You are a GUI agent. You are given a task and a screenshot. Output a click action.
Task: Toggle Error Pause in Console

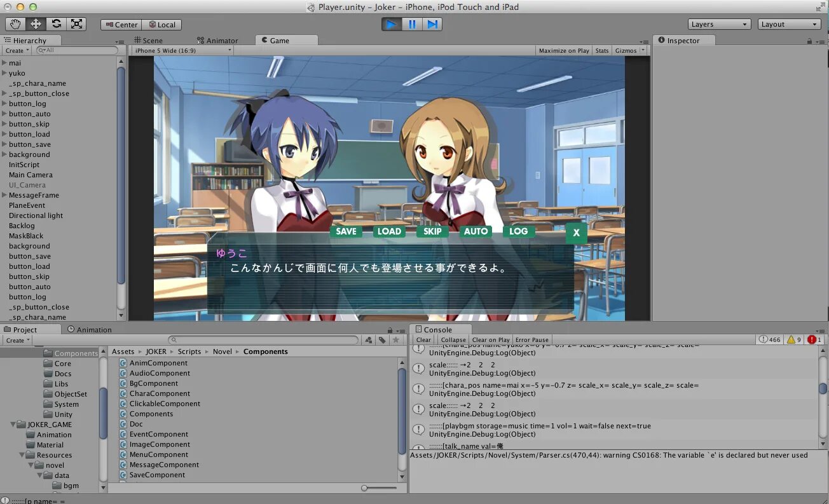531,340
